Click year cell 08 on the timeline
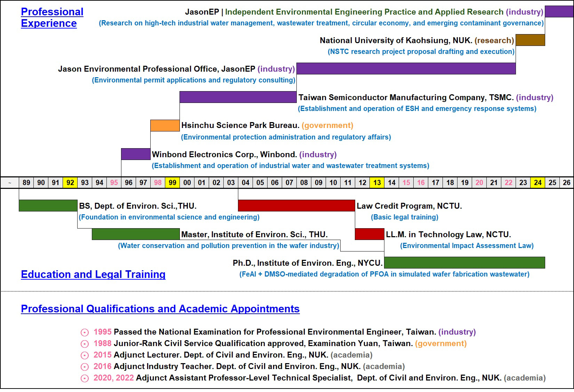The height and width of the screenshot is (392, 574). 304,183
